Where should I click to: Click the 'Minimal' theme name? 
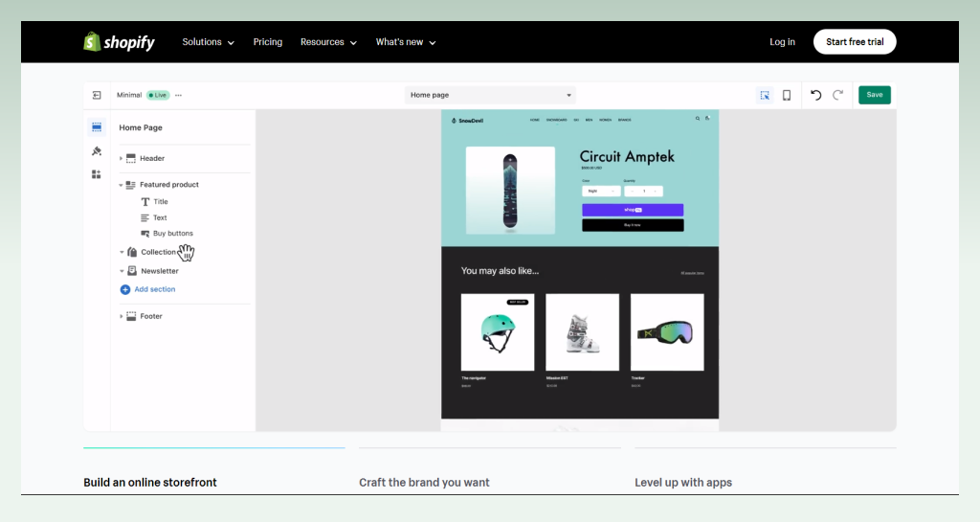click(129, 95)
